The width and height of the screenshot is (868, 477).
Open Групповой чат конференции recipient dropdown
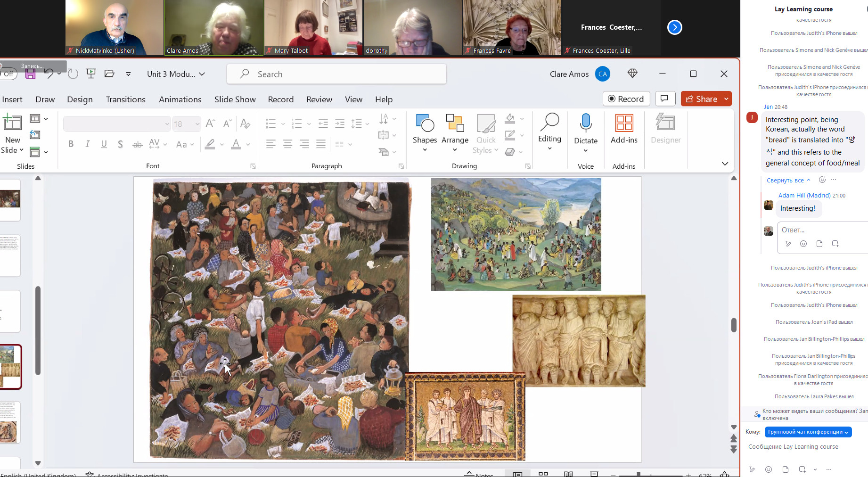pyautogui.click(x=808, y=432)
